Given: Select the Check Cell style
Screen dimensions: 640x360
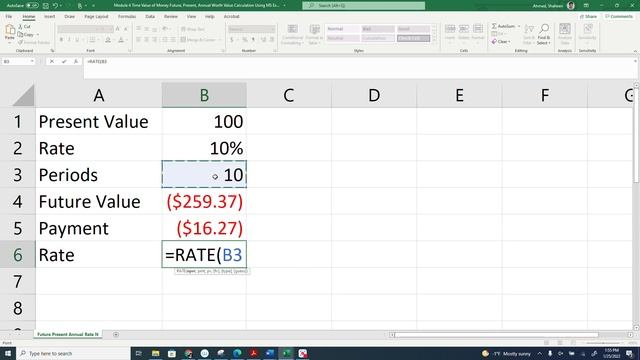Looking at the screenshot, I should (413, 38).
